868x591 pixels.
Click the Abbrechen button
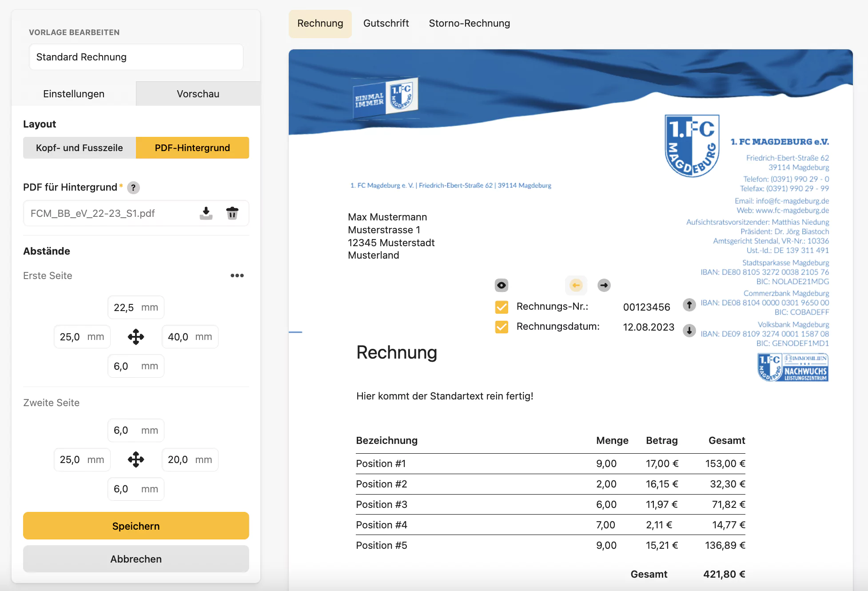[136, 559]
